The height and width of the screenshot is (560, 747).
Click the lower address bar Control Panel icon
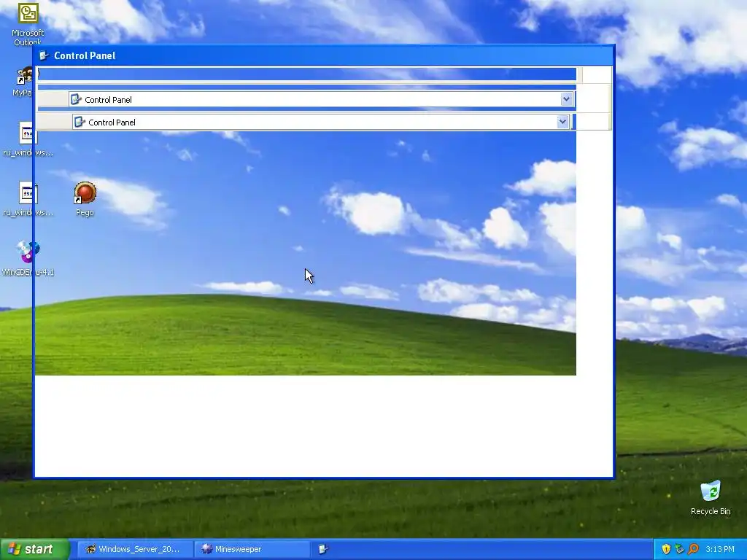tap(80, 122)
